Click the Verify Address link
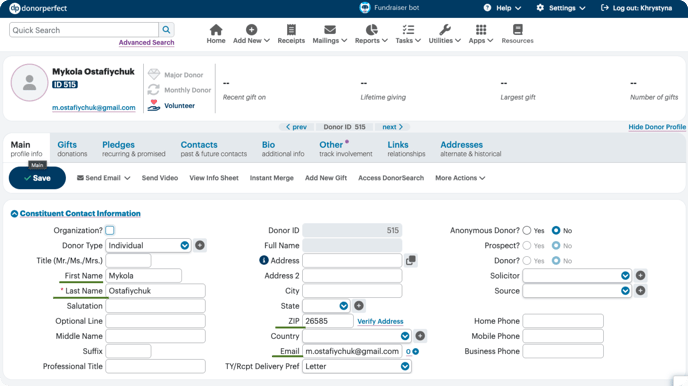 [x=380, y=321]
